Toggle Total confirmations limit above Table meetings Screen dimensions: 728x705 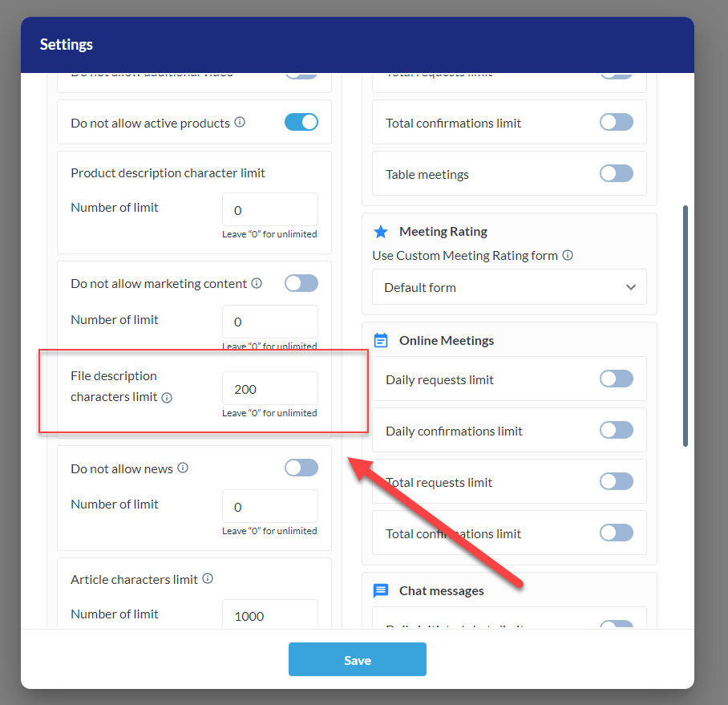616,122
